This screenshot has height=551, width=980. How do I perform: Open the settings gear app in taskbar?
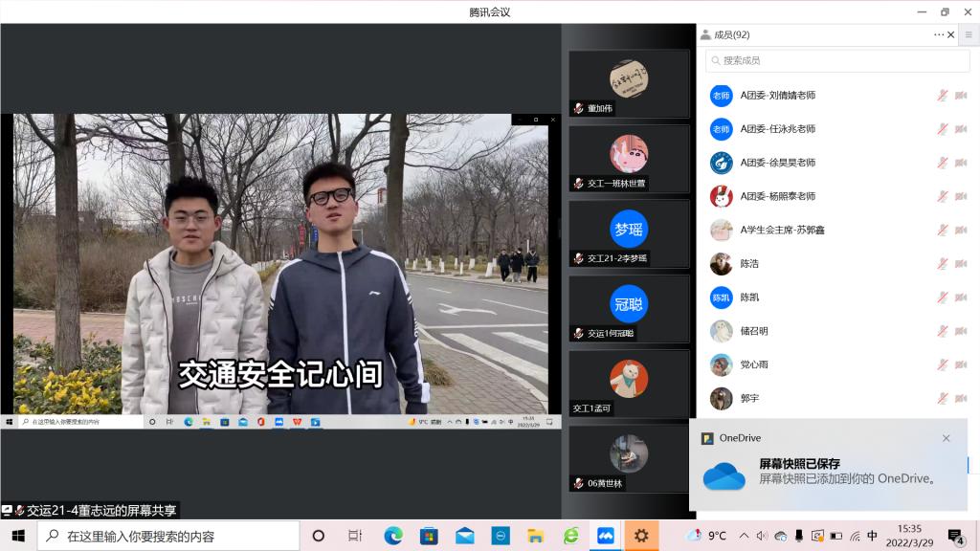[x=641, y=536]
